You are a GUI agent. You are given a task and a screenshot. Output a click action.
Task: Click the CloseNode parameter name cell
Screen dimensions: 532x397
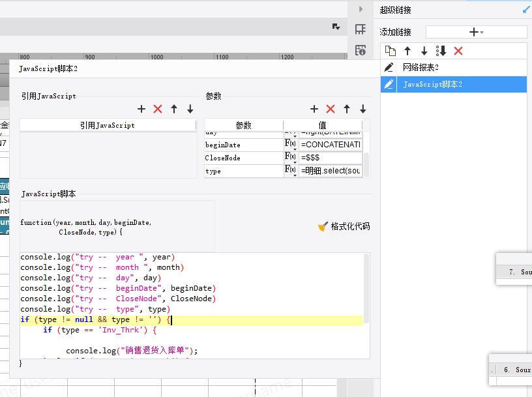tap(244, 158)
